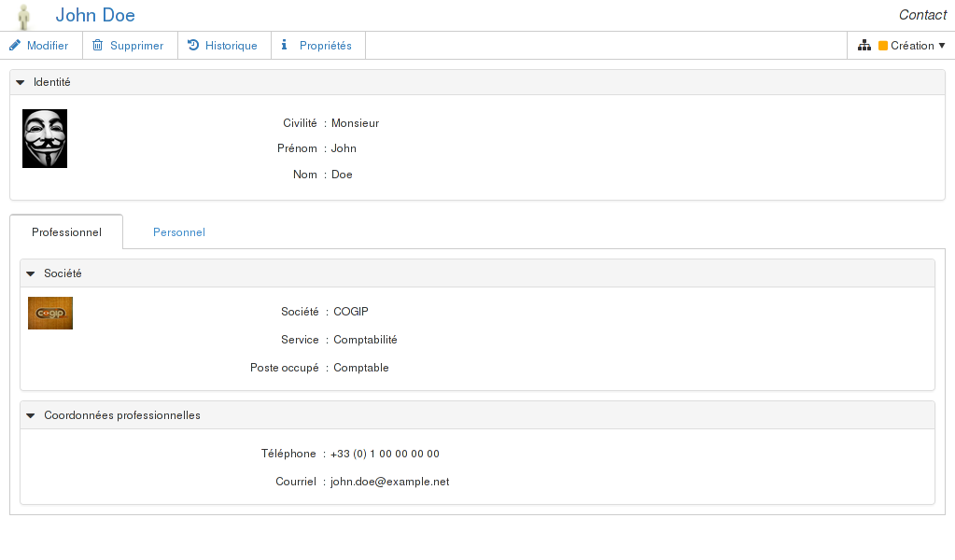Click the Modifier button label
This screenshot has width=955, height=560.
[x=48, y=46]
